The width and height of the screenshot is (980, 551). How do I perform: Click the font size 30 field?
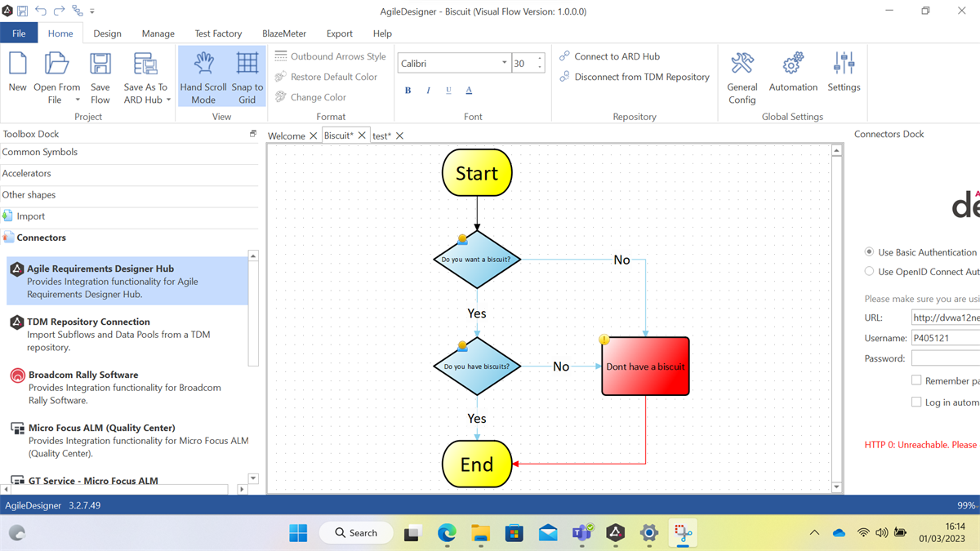click(x=523, y=63)
